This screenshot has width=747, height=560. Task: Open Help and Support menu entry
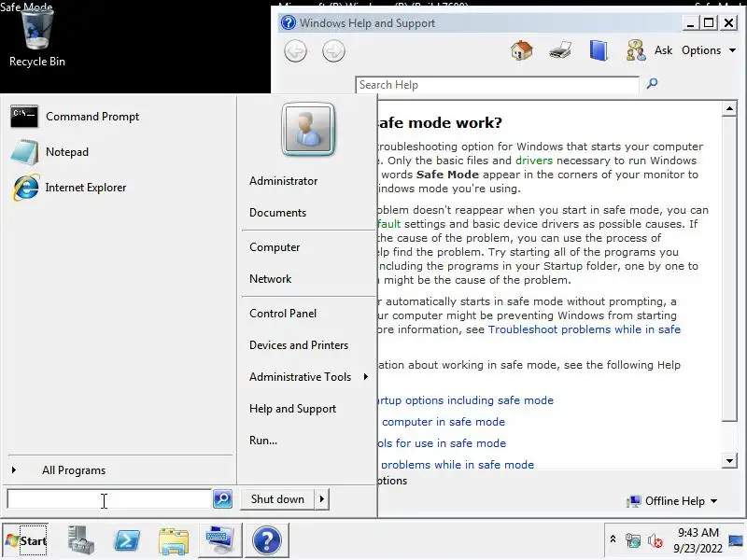click(x=292, y=409)
